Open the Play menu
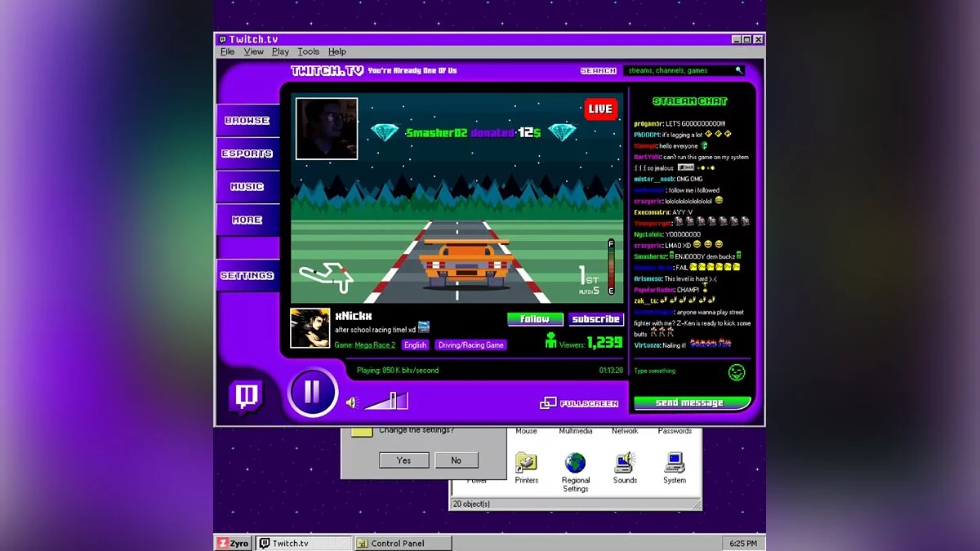 [281, 51]
